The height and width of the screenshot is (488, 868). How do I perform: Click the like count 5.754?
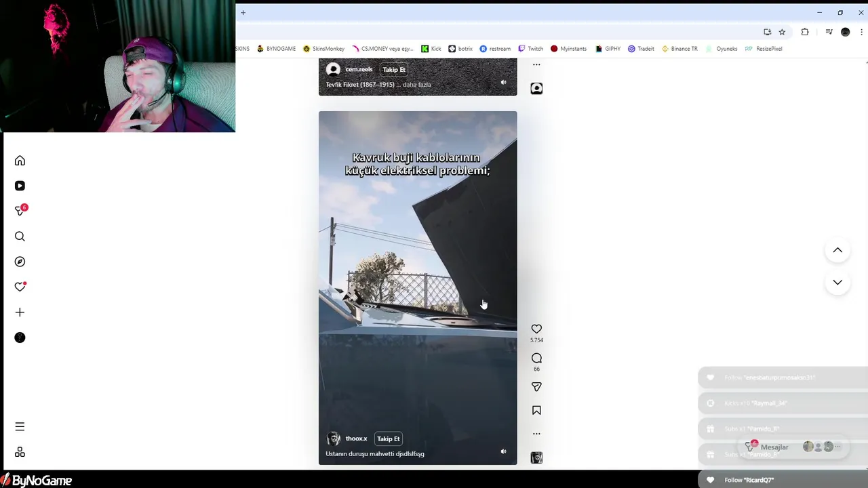click(536, 340)
